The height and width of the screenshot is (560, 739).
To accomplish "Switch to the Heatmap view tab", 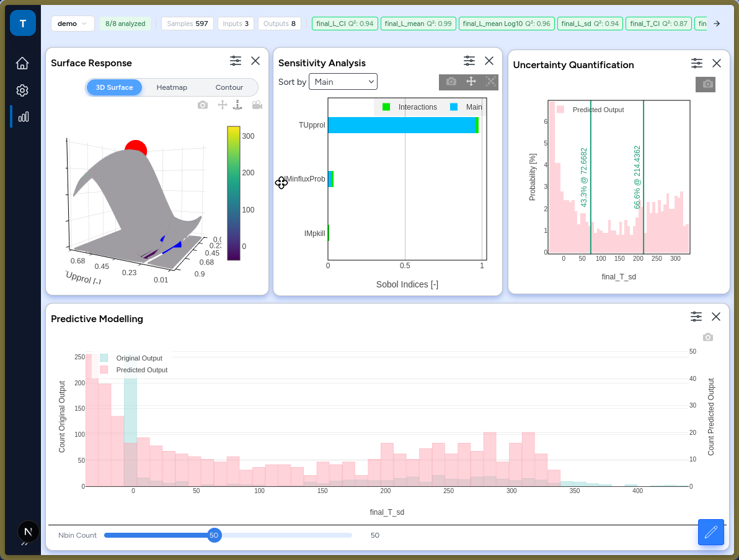I will (x=172, y=87).
